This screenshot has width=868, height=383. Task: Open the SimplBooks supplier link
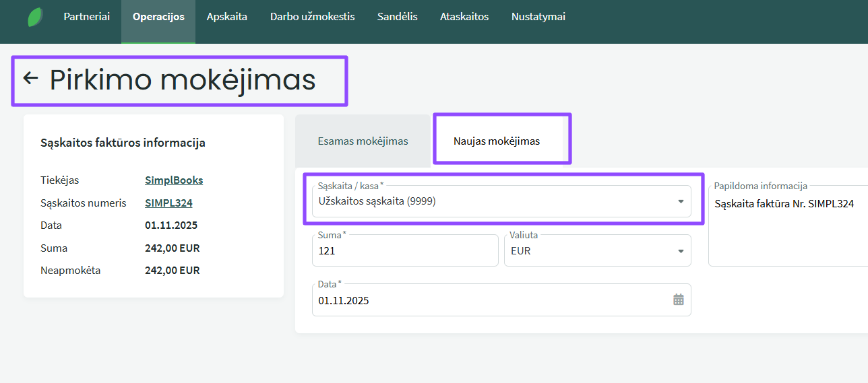[x=174, y=180]
